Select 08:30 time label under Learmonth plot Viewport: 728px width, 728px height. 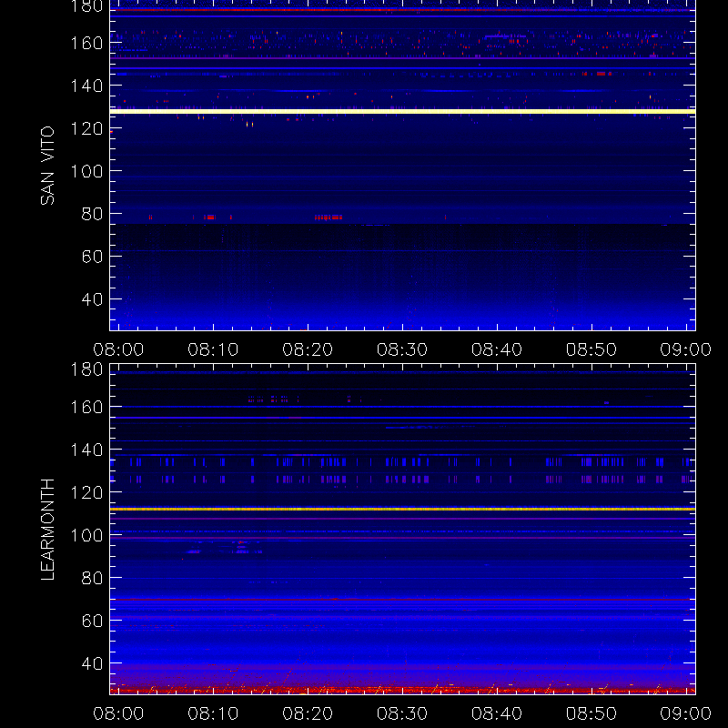[x=402, y=713]
